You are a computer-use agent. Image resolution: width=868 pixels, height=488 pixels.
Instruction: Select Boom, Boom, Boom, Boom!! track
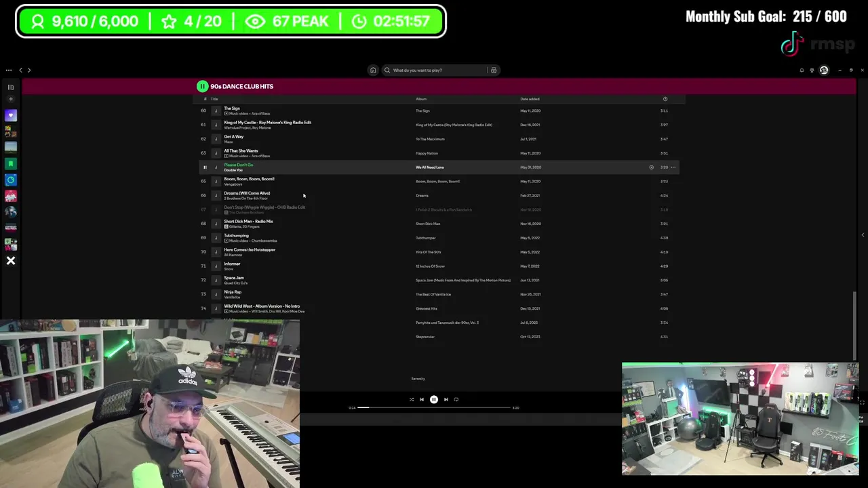pos(249,179)
